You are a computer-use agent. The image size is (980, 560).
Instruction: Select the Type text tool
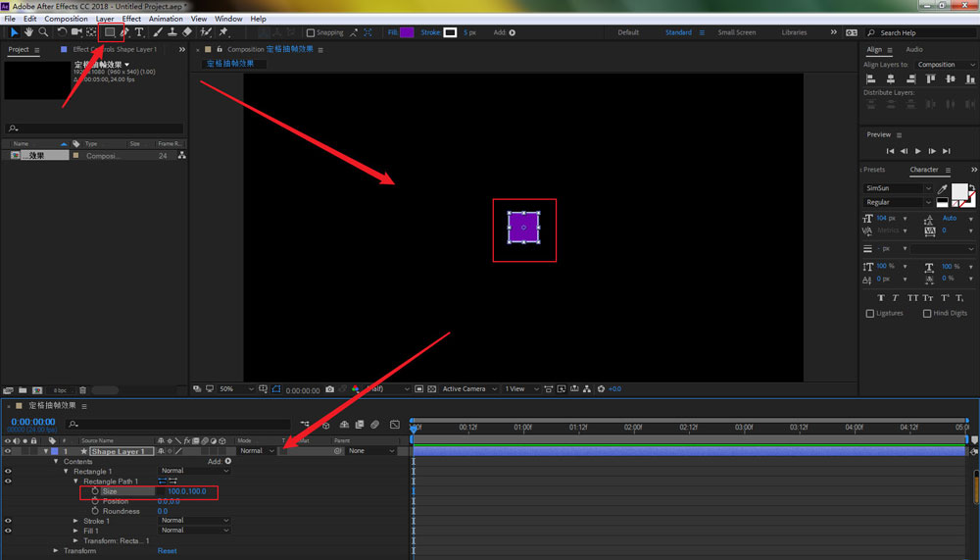(x=138, y=32)
